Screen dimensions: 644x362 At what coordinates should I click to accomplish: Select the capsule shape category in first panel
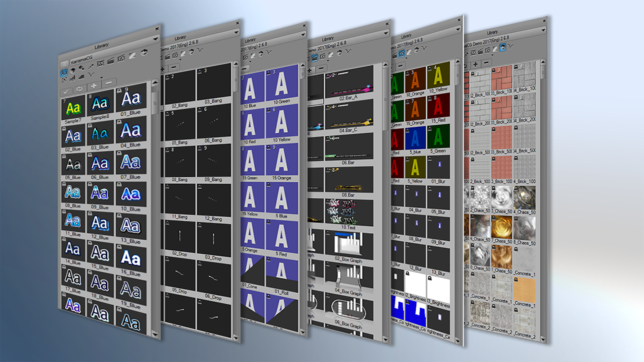point(81,68)
